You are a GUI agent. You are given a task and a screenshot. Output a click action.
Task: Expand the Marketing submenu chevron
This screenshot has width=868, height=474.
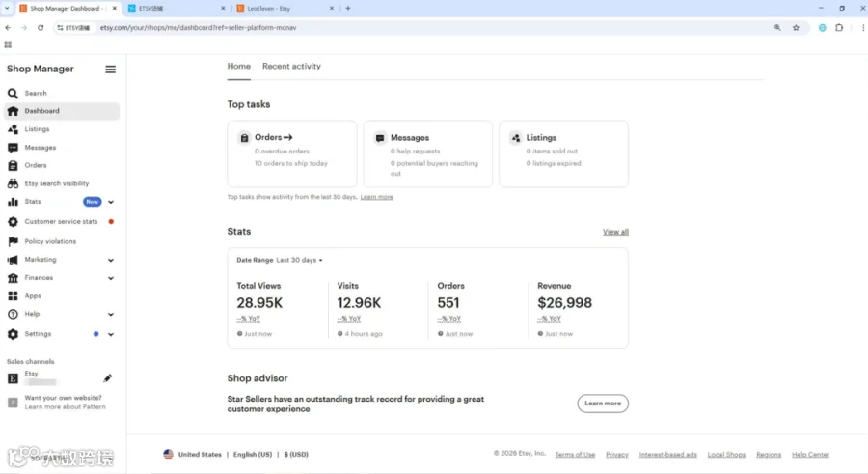click(111, 260)
